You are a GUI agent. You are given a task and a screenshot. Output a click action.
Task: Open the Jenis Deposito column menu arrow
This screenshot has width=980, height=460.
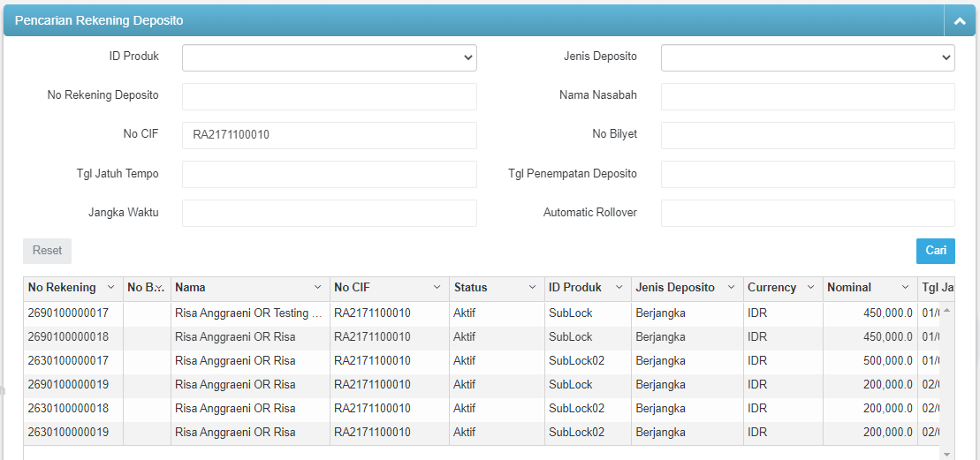point(732,288)
